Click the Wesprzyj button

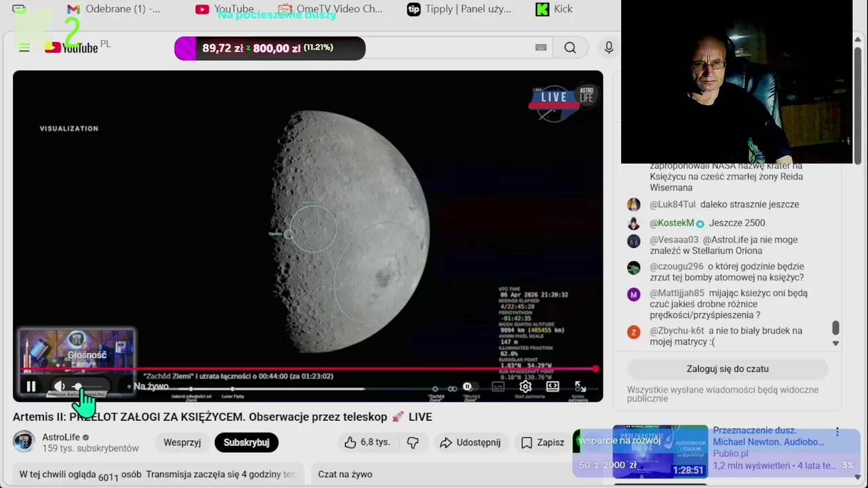pos(182,443)
